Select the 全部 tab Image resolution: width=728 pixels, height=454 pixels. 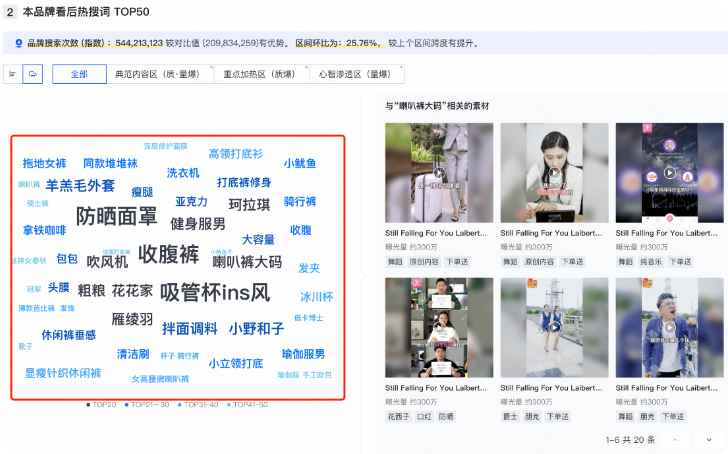pyautogui.click(x=79, y=74)
